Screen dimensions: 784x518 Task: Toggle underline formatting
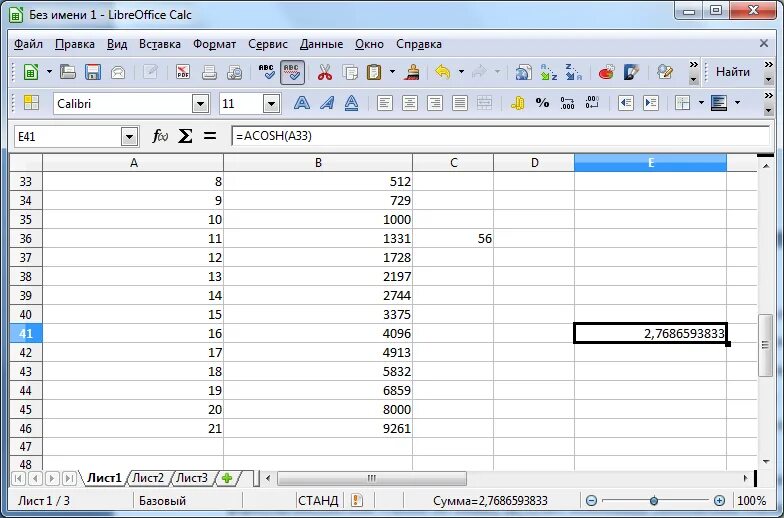352,103
